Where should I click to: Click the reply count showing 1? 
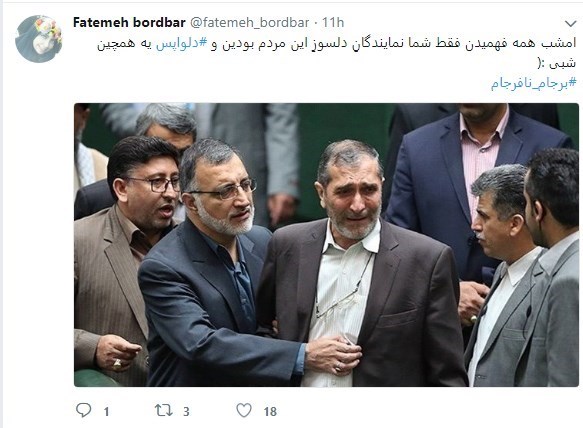[x=106, y=412]
